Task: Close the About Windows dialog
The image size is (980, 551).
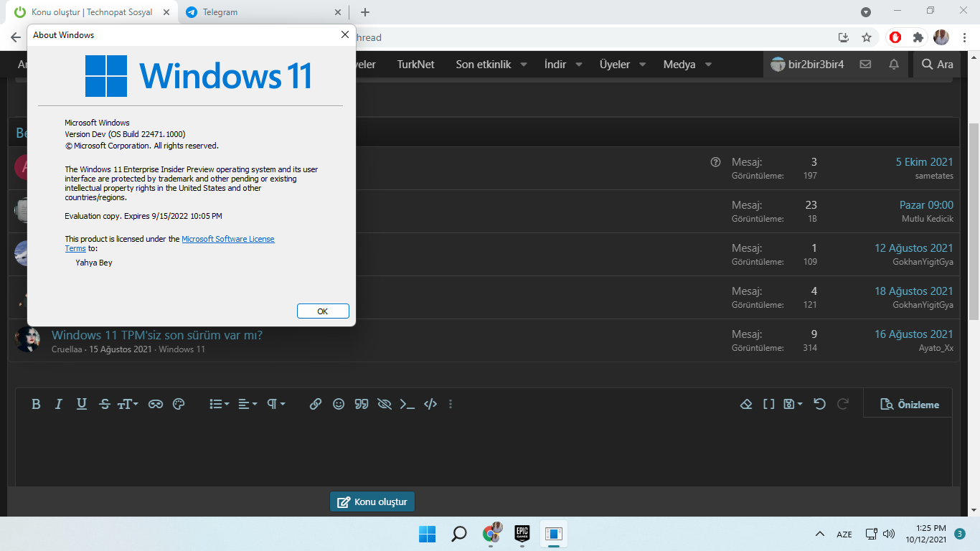Action: [345, 34]
